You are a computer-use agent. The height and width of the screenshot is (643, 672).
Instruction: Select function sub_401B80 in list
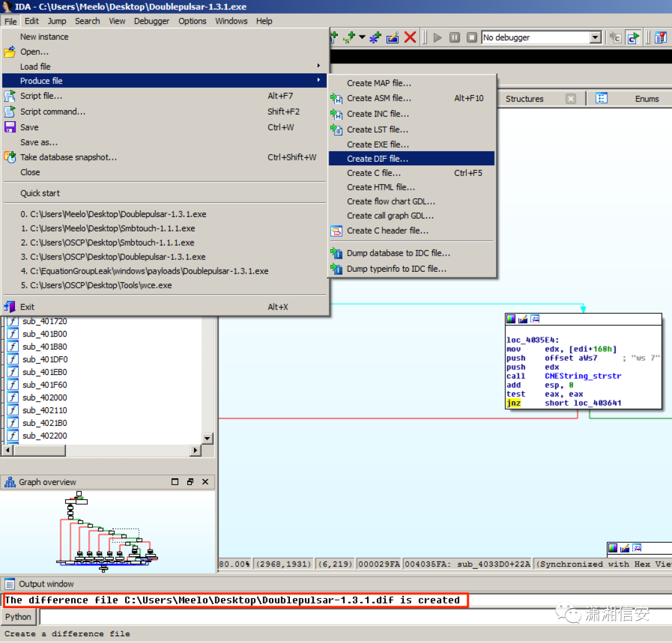click(45, 346)
